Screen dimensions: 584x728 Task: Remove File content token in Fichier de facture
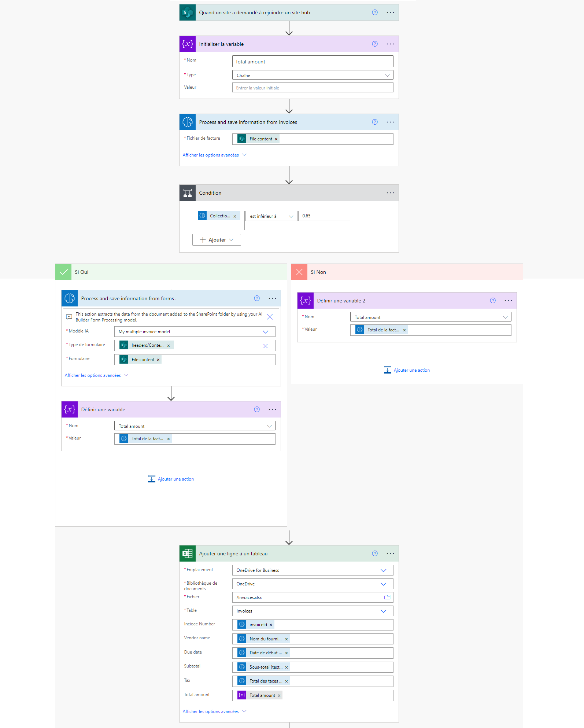pos(276,139)
